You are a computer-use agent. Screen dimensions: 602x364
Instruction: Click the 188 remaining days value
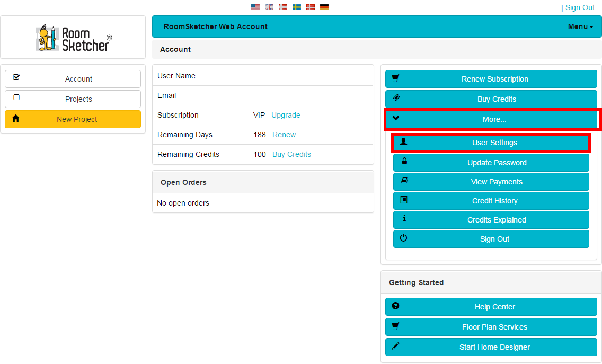[260, 135]
